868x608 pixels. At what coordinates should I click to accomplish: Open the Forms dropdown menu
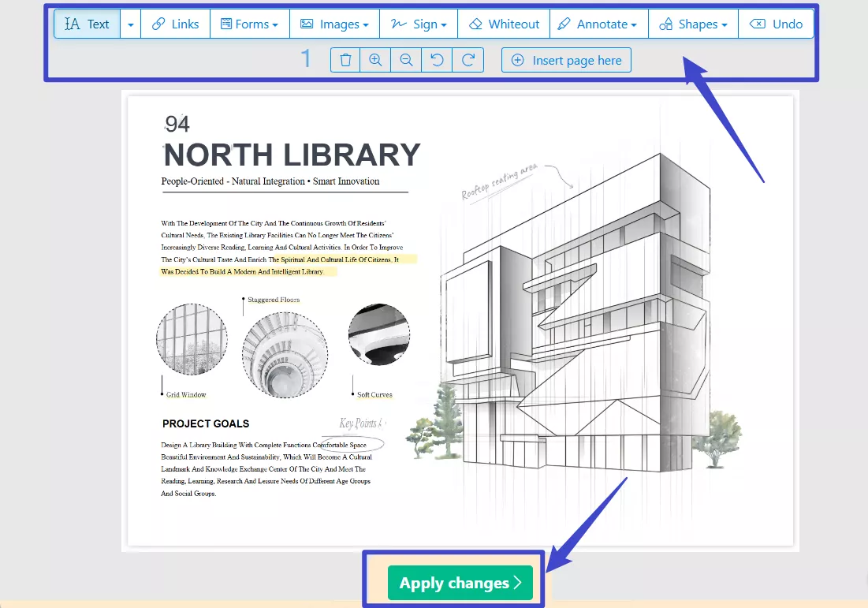(249, 24)
